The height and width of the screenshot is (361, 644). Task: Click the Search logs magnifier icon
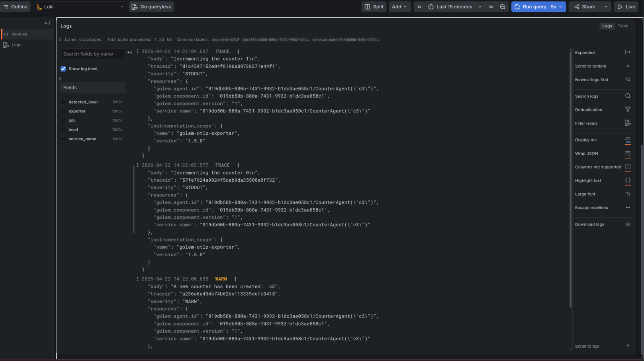(x=628, y=96)
